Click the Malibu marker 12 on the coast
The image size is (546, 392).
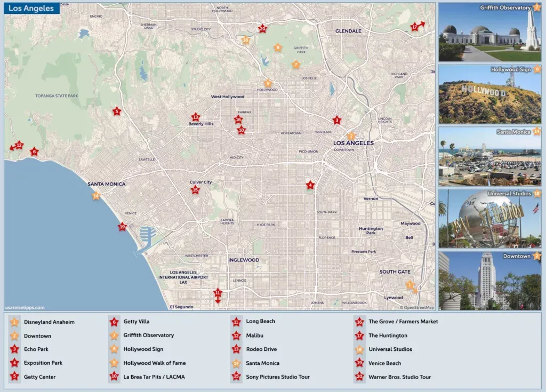(x=19, y=145)
